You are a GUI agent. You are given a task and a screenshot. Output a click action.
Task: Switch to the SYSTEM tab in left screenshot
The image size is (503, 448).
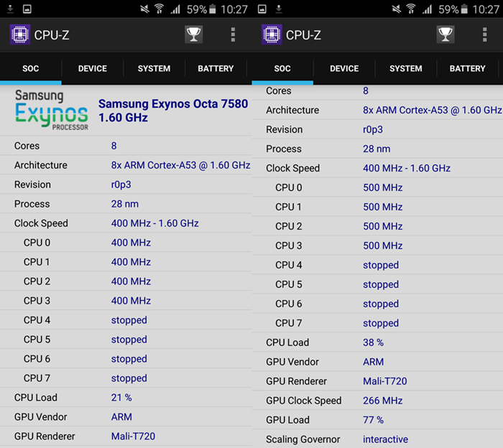[154, 69]
